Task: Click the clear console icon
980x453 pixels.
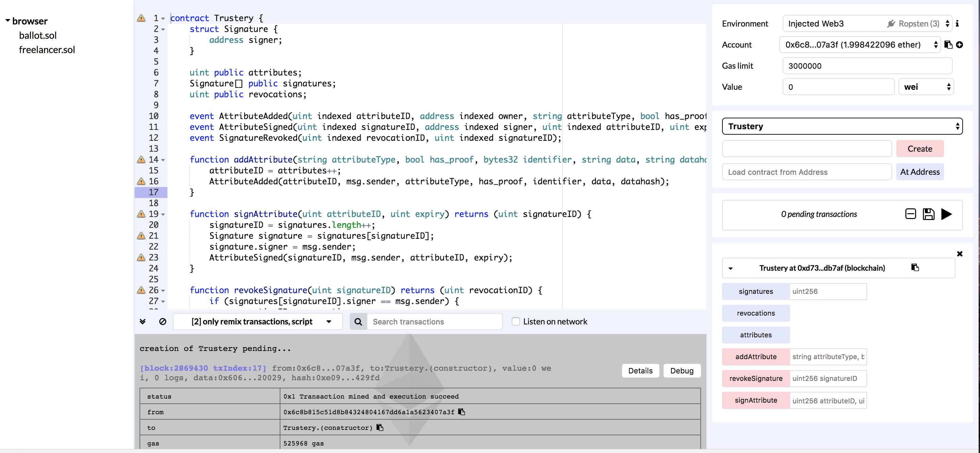Action: [162, 321]
